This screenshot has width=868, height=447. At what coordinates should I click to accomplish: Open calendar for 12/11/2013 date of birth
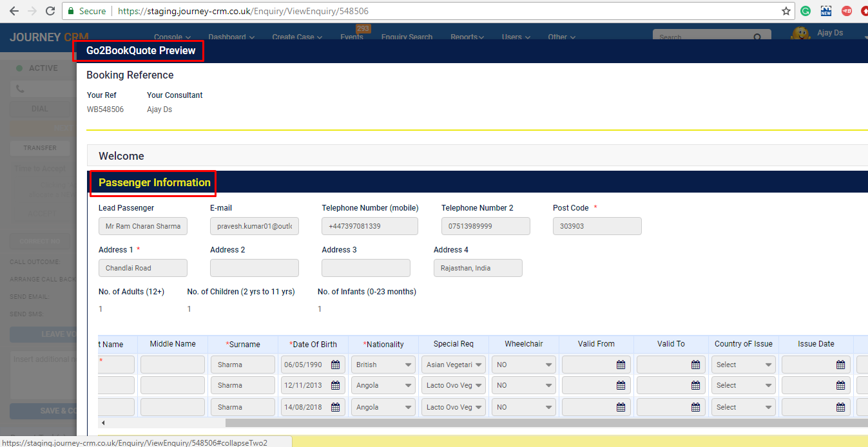click(x=335, y=385)
